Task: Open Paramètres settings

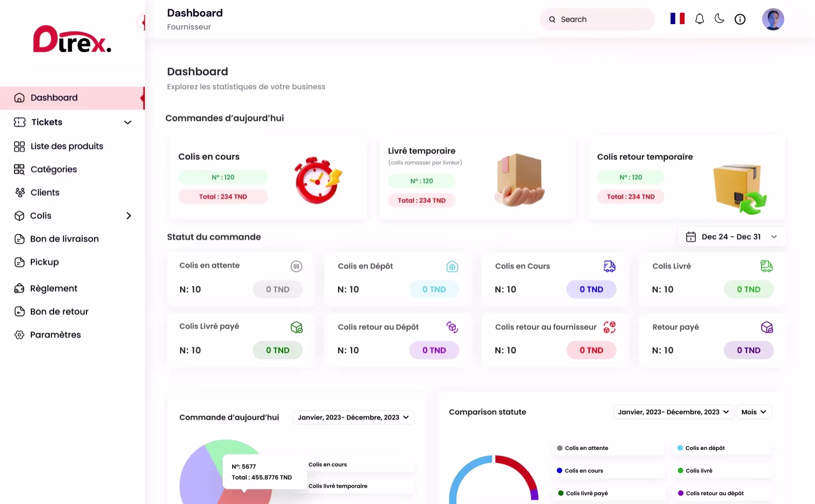Action: click(x=56, y=335)
